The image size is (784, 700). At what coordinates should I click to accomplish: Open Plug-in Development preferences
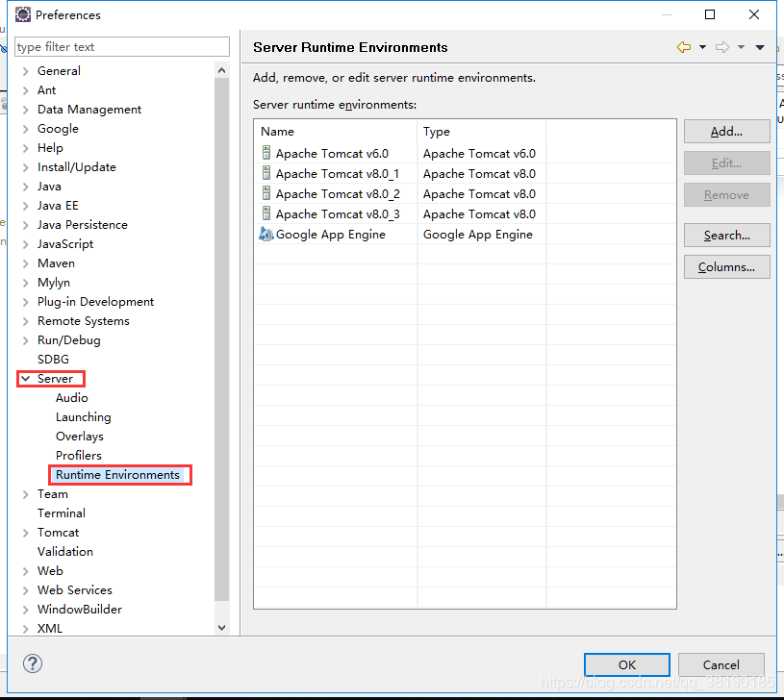[x=95, y=302]
